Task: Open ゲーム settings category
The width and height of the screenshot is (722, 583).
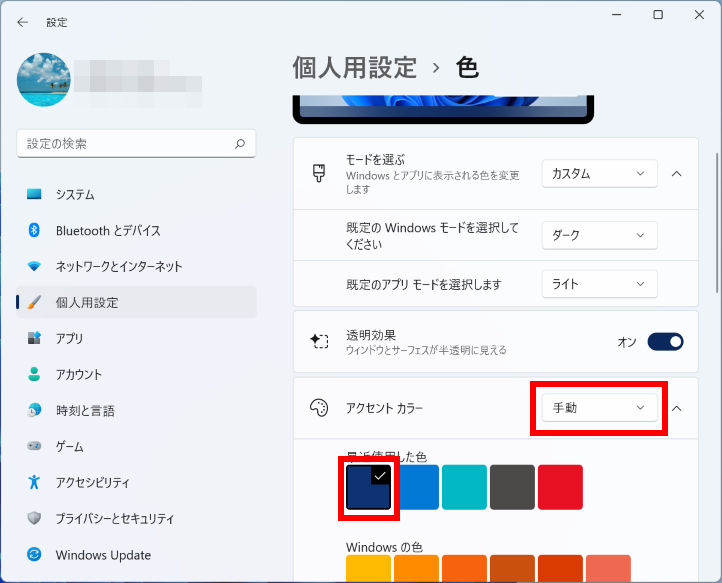Action: (x=136, y=446)
